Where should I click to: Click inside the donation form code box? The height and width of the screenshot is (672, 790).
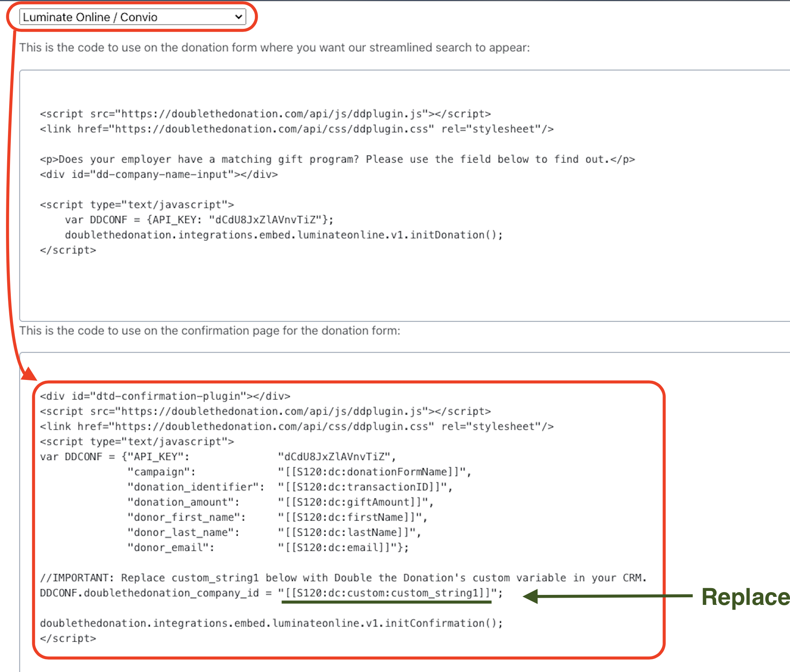399,288
